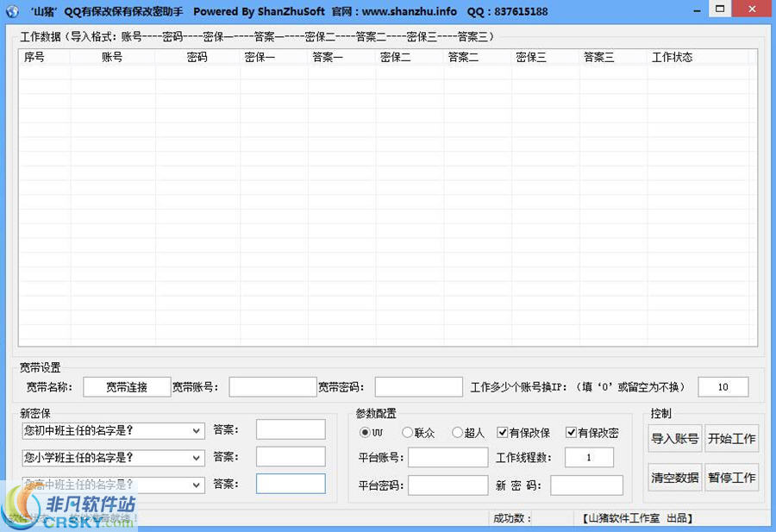
Task: Click the 宽带连接 broadband name button
Action: point(126,386)
